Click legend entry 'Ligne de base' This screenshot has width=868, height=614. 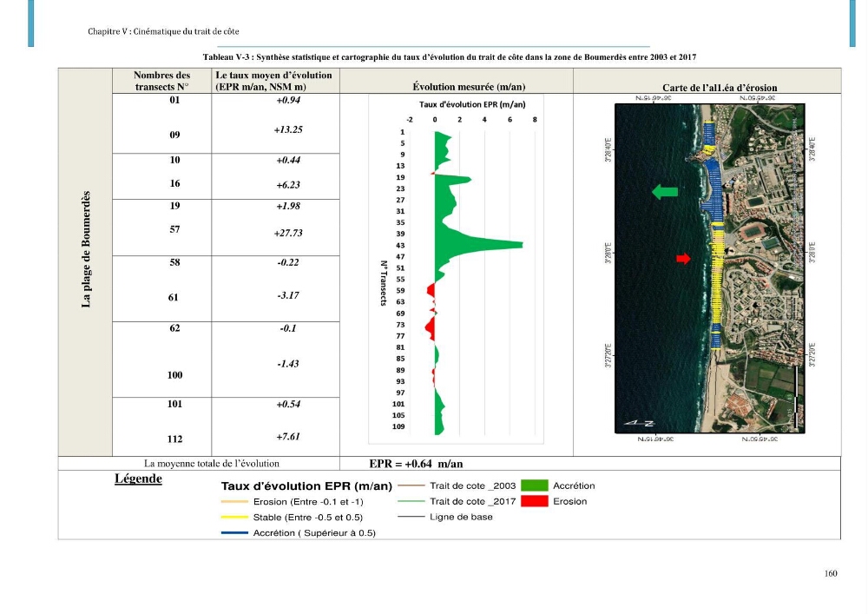coord(461,517)
